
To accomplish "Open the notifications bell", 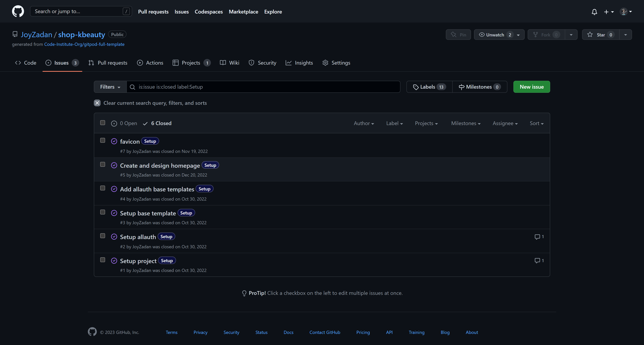I will 594,12.
